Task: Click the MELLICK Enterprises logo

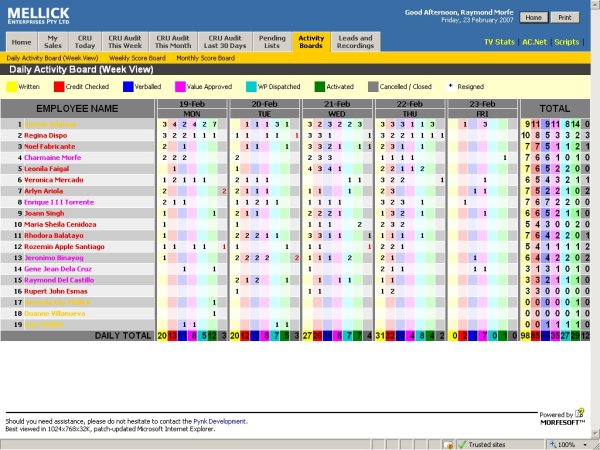Action: click(x=38, y=16)
